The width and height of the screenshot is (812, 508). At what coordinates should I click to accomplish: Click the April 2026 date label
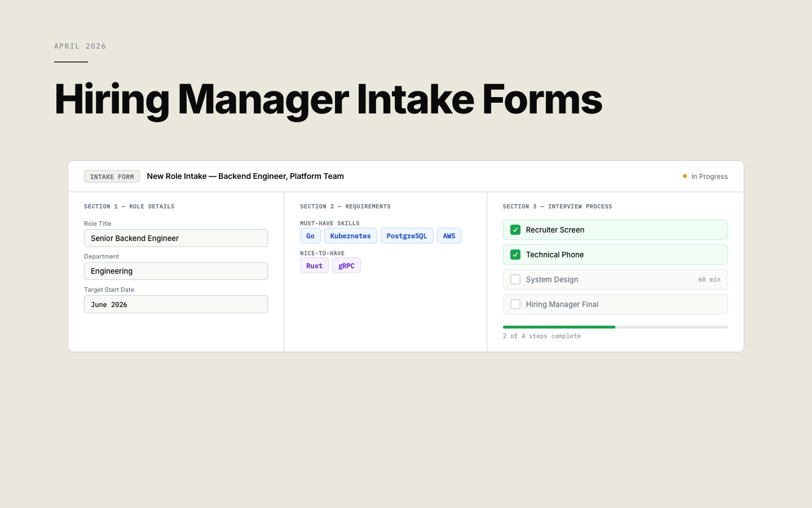[x=80, y=46]
